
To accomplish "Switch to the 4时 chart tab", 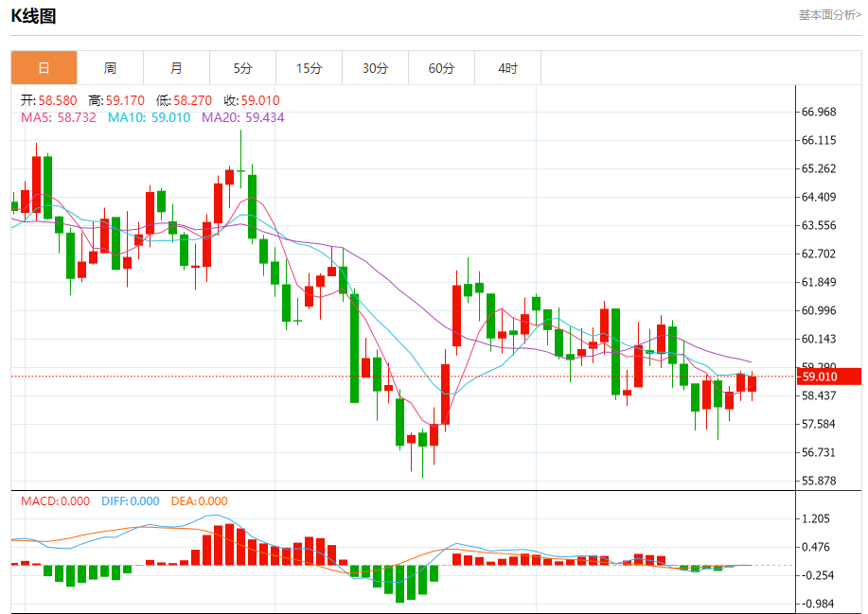I will [x=508, y=68].
